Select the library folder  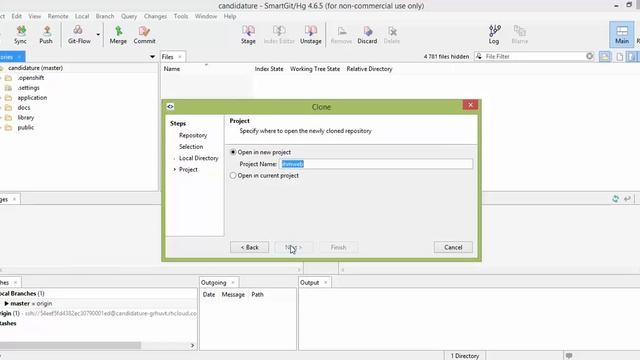pyautogui.click(x=25, y=118)
